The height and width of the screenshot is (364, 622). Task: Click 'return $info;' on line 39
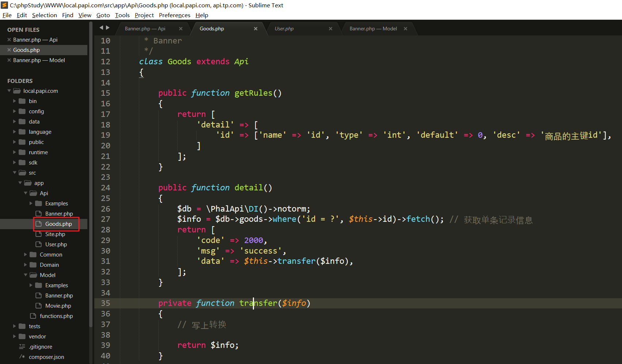click(208, 345)
